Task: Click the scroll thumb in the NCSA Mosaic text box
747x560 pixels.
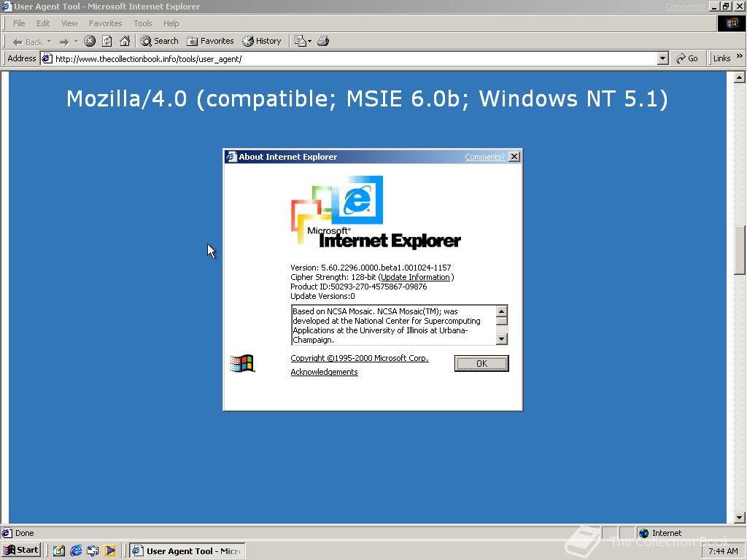Action: [x=502, y=321]
